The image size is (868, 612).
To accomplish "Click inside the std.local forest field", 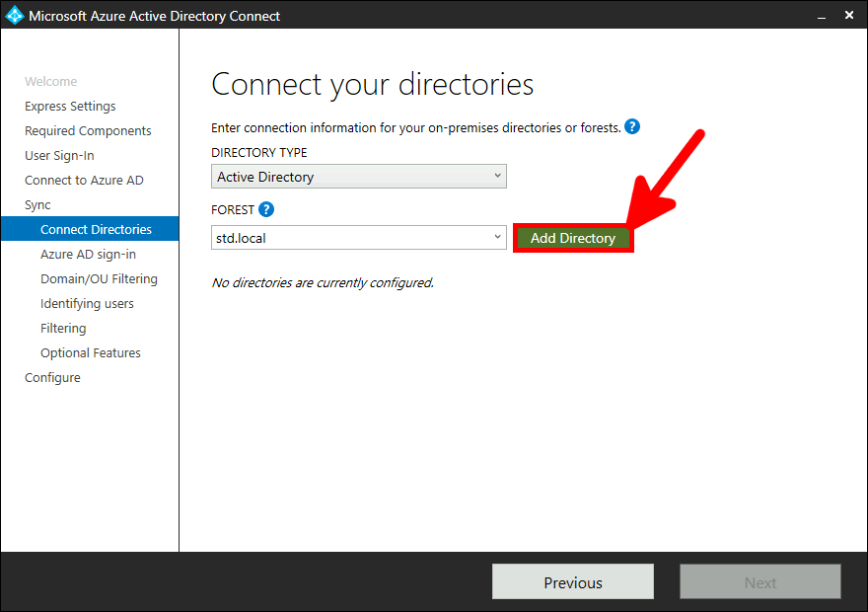I will point(345,237).
